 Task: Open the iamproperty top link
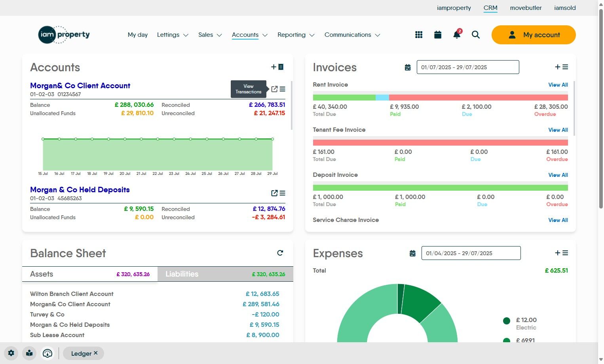(x=454, y=8)
